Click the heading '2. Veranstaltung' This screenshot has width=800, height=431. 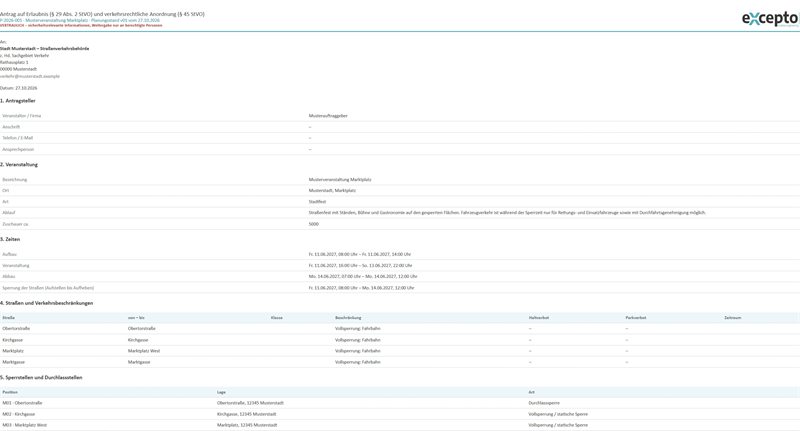(x=19, y=165)
